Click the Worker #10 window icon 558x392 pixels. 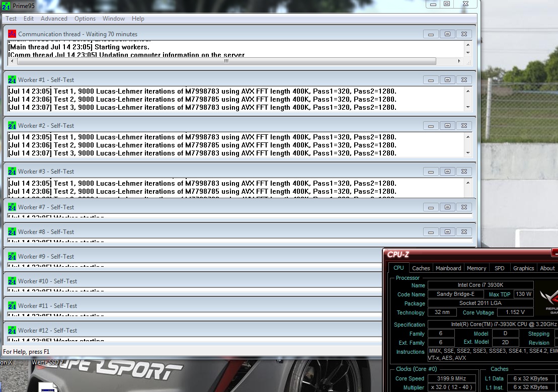click(12, 281)
